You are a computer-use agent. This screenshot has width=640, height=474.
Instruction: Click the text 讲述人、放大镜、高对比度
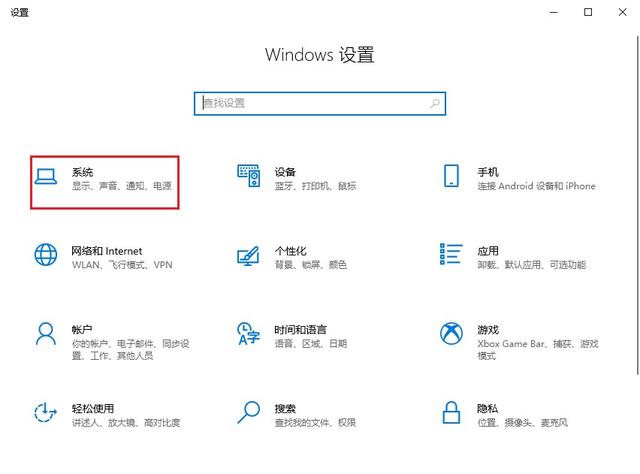126,423
